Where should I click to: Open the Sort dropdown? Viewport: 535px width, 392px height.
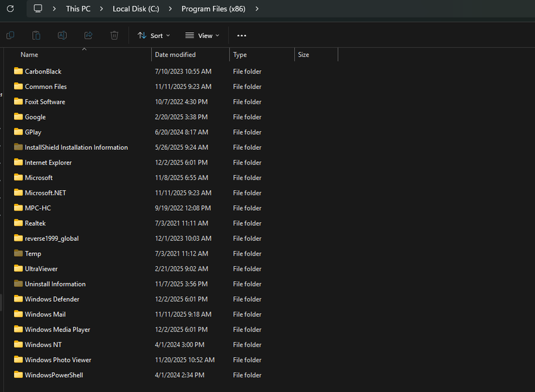tap(154, 35)
